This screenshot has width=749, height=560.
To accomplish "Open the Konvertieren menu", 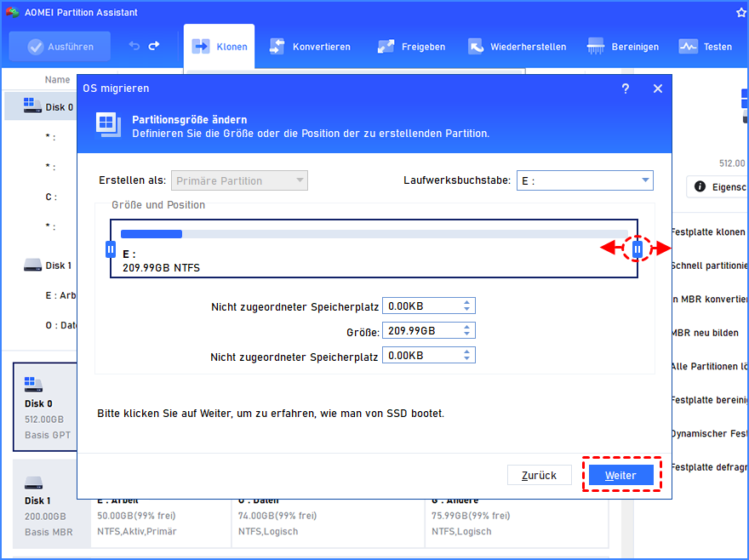I will click(310, 46).
